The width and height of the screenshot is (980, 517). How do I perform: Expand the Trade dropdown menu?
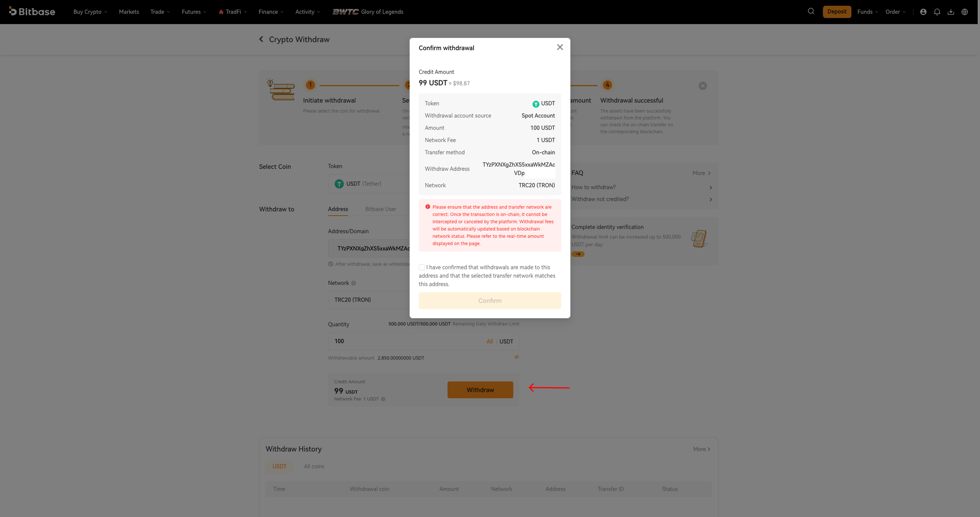click(160, 12)
